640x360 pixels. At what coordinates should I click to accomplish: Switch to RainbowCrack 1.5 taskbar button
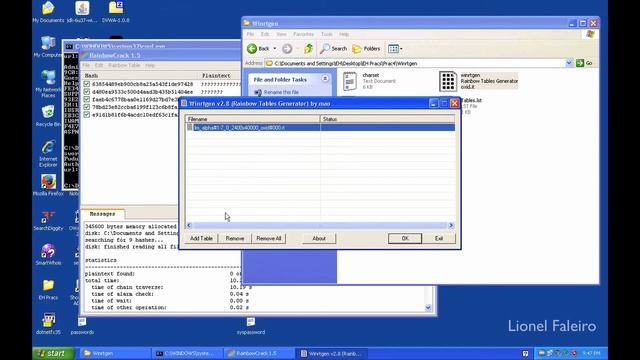click(259, 353)
